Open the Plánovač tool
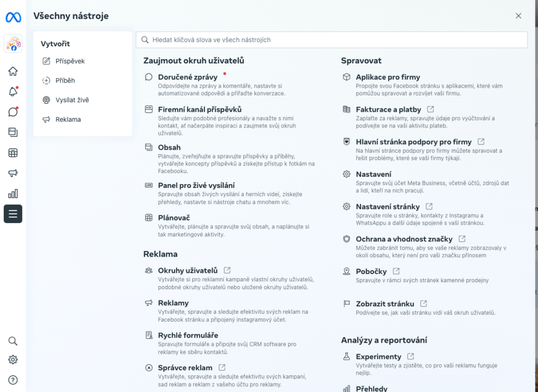 tap(174, 218)
